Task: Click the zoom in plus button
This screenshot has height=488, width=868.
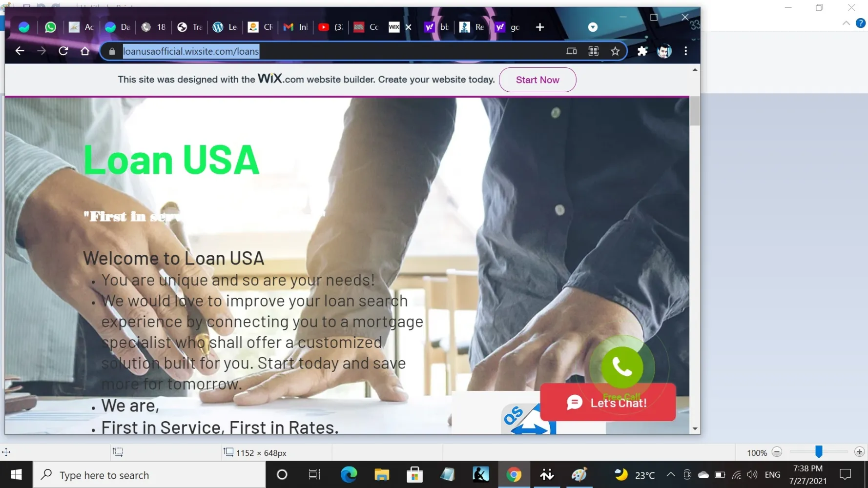Action: tap(860, 452)
